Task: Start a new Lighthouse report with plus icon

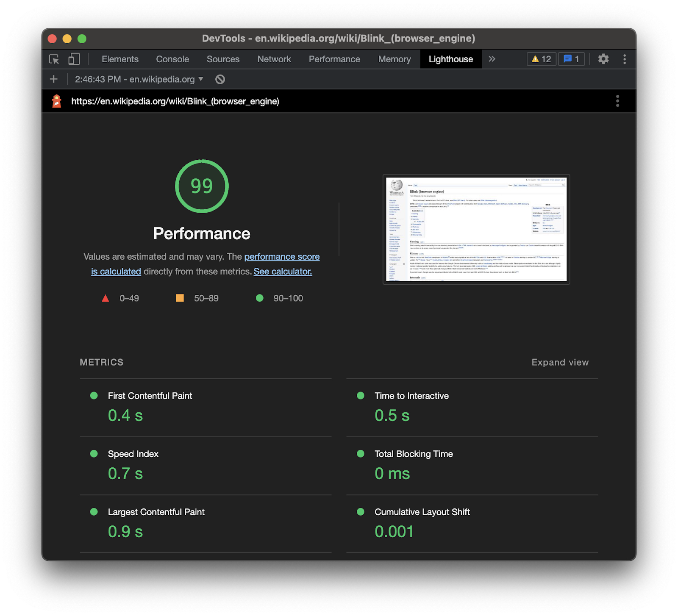Action: click(x=54, y=79)
